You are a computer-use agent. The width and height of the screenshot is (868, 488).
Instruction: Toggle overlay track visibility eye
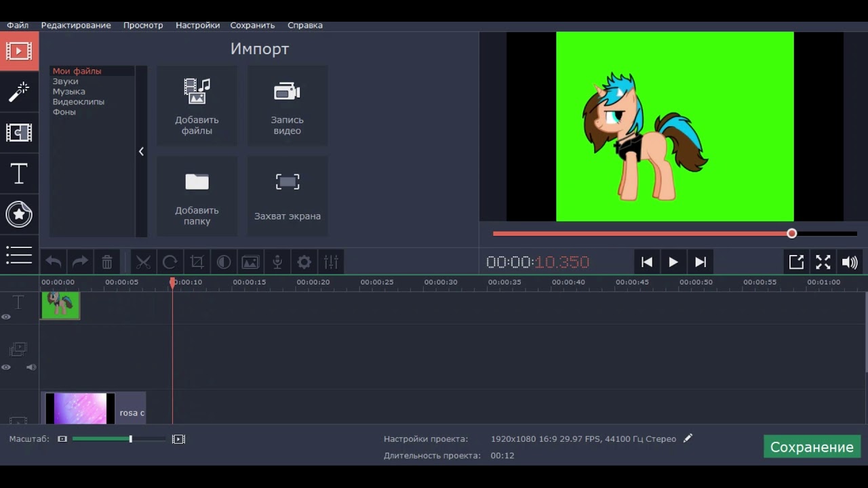pos(6,367)
